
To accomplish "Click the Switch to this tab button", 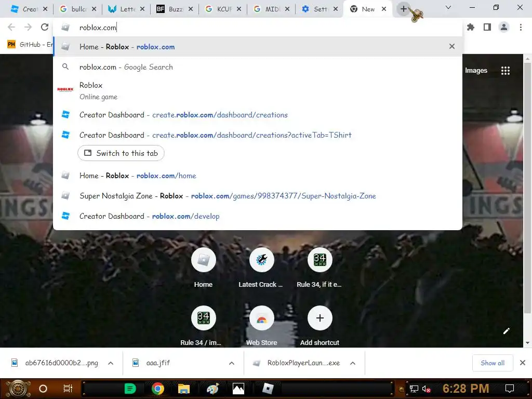I will [x=121, y=153].
